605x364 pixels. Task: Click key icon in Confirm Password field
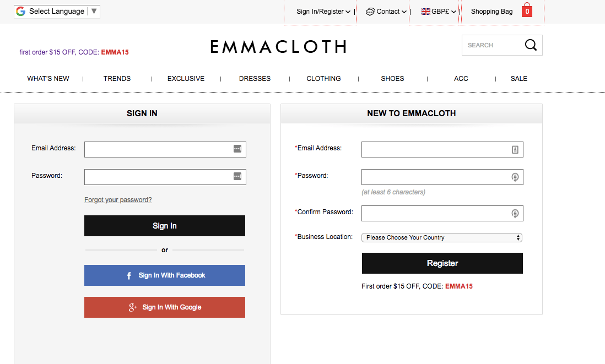coord(515,213)
